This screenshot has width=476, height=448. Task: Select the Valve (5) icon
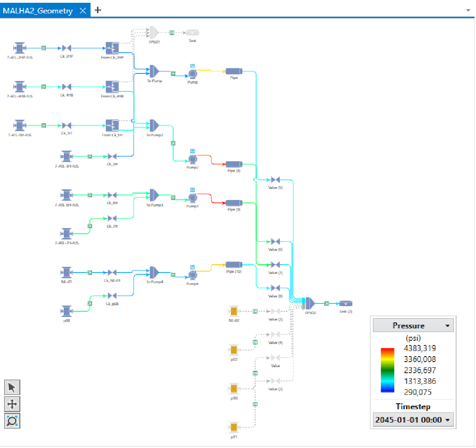point(275,180)
